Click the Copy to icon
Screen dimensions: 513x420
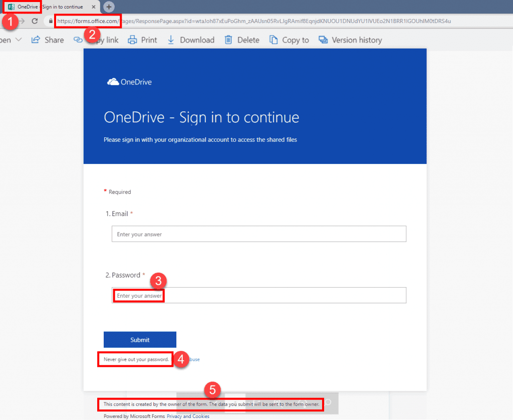[274, 40]
